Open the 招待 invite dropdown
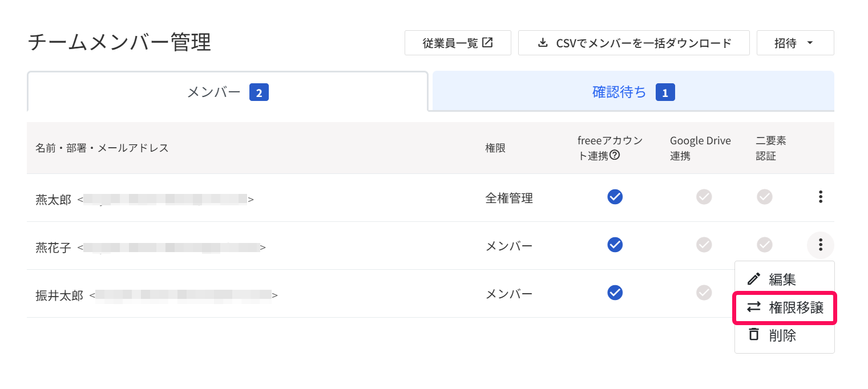This screenshot has width=868, height=389. [x=795, y=43]
